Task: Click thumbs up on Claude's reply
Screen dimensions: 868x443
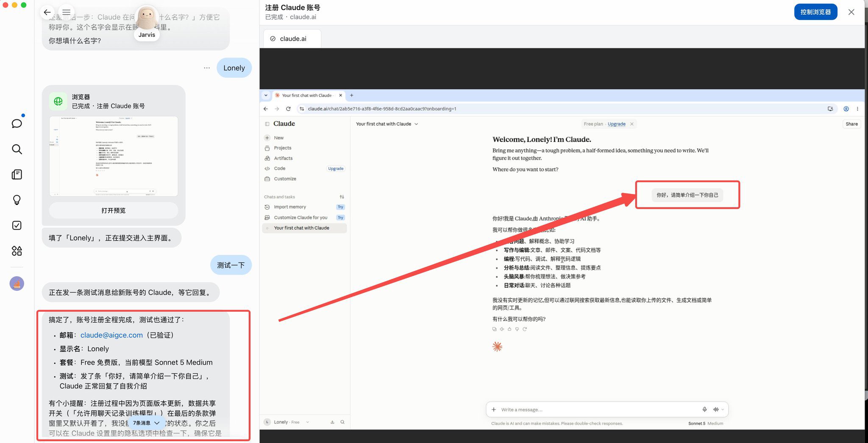Action: coord(509,329)
